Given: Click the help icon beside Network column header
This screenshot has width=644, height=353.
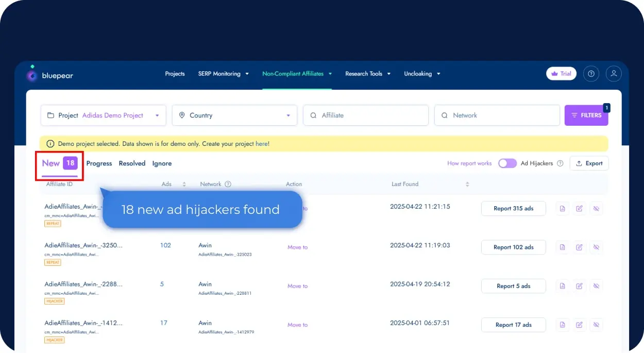Looking at the screenshot, I should [228, 184].
